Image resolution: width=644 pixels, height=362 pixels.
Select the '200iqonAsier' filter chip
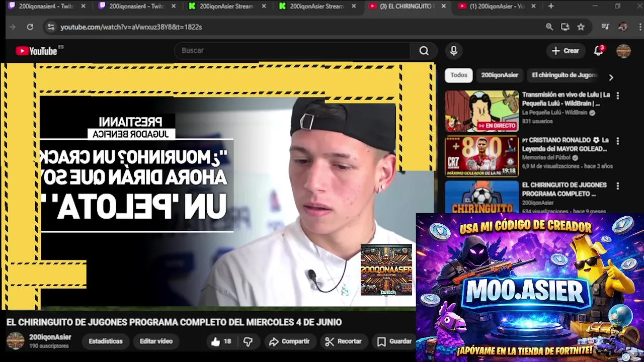coord(500,75)
